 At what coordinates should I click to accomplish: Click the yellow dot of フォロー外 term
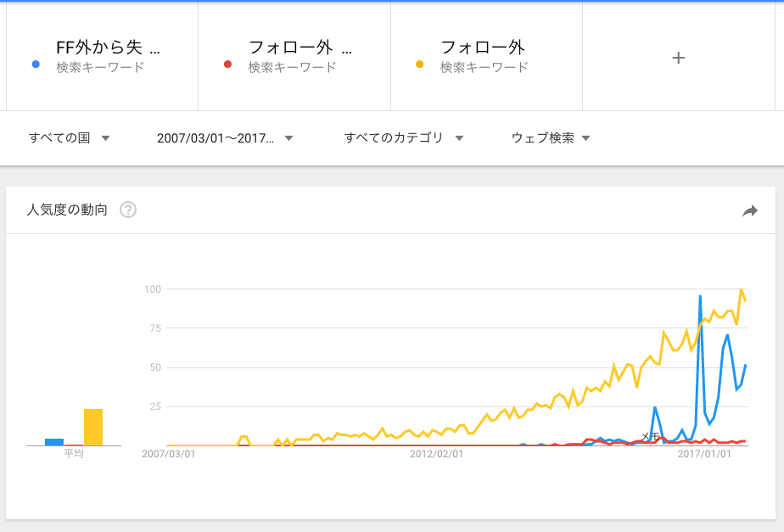pyautogui.click(x=419, y=64)
